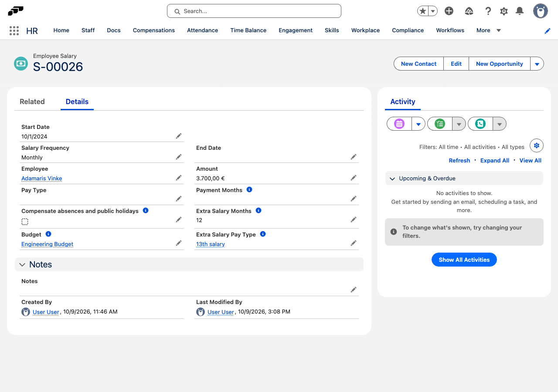Edit Notes field pencil icon
Viewport: 558px width, 392px height.
[x=354, y=290]
